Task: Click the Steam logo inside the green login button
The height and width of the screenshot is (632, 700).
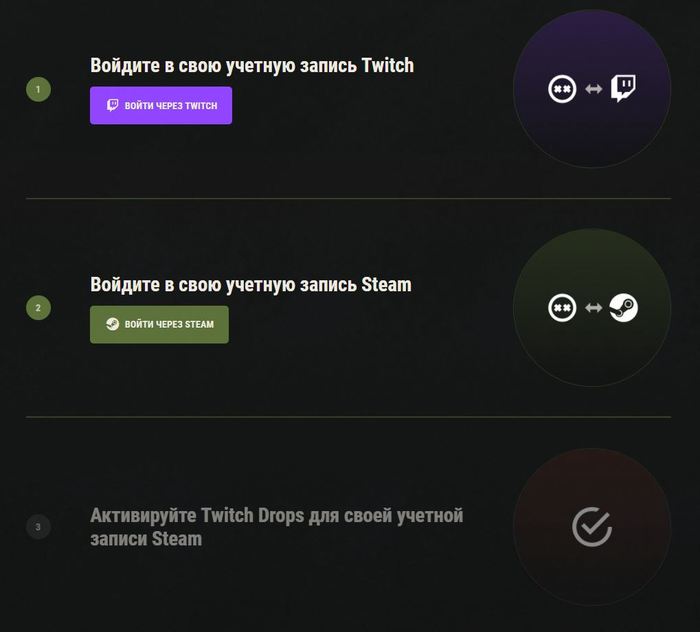Action: point(112,324)
